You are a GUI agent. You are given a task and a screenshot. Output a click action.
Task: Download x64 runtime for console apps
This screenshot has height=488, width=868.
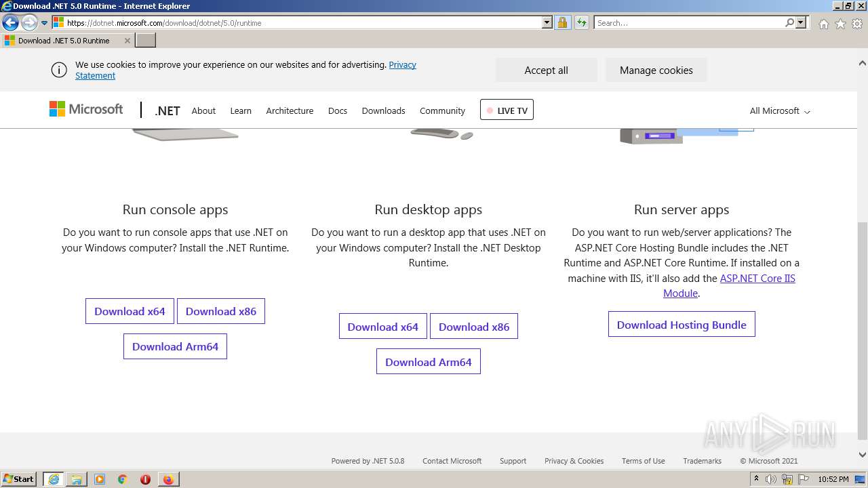tap(130, 311)
